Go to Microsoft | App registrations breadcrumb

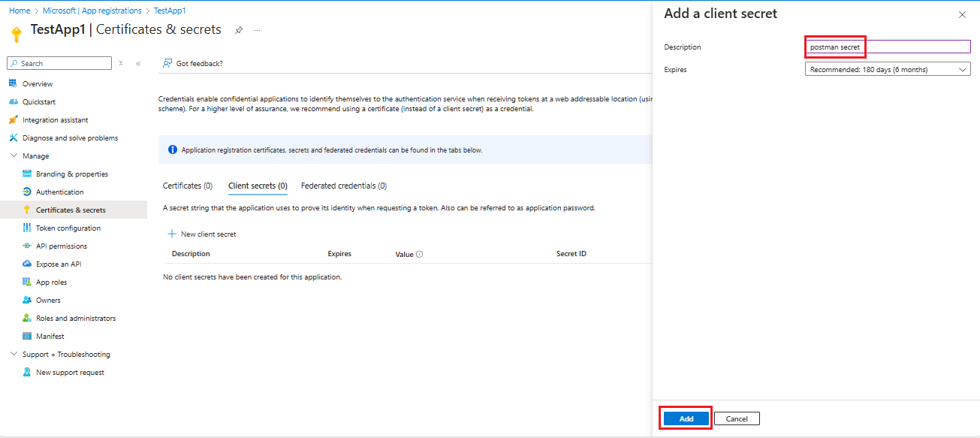click(x=92, y=11)
